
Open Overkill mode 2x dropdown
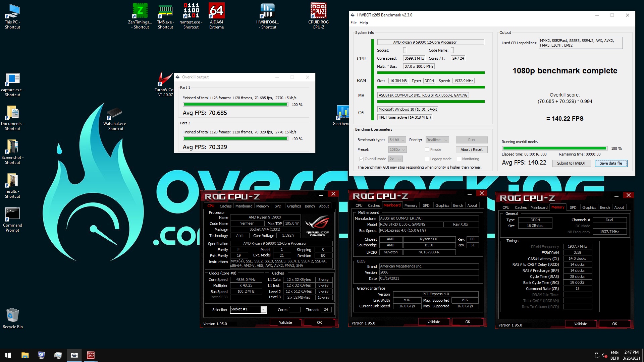pyautogui.click(x=395, y=159)
